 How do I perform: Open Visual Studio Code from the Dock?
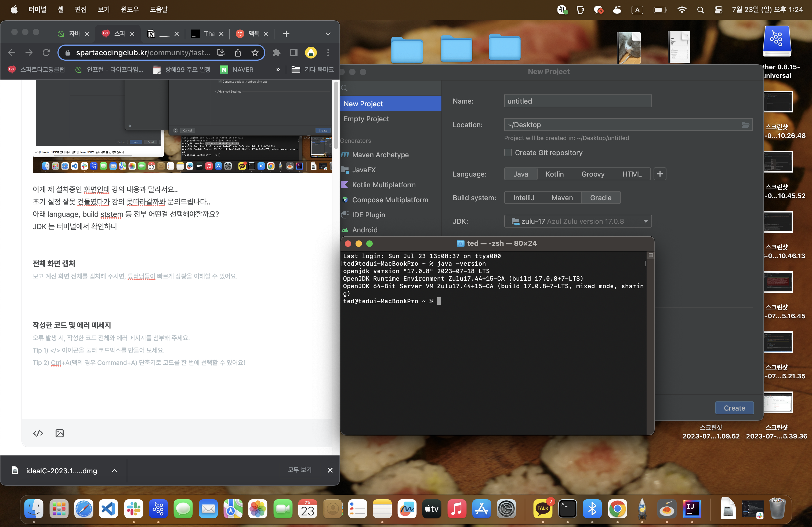pyautogui.click(x=108, y=508)
